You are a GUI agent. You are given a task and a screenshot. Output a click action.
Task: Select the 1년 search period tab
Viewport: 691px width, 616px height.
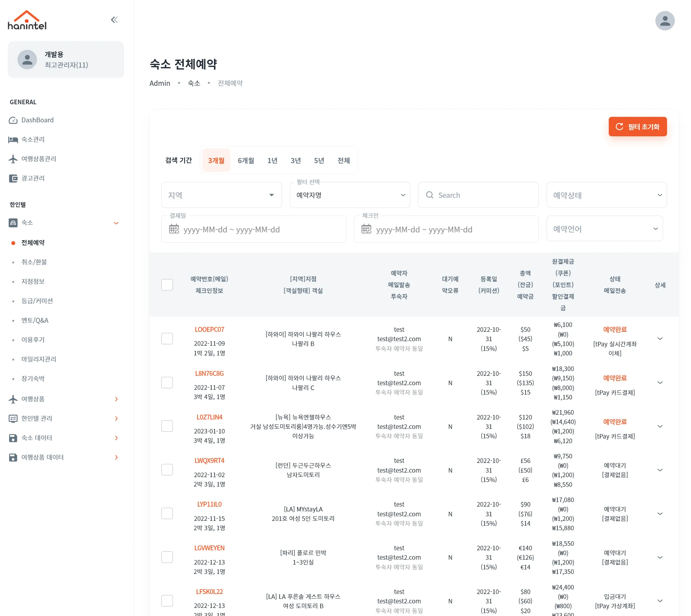[x=272, y=161]
